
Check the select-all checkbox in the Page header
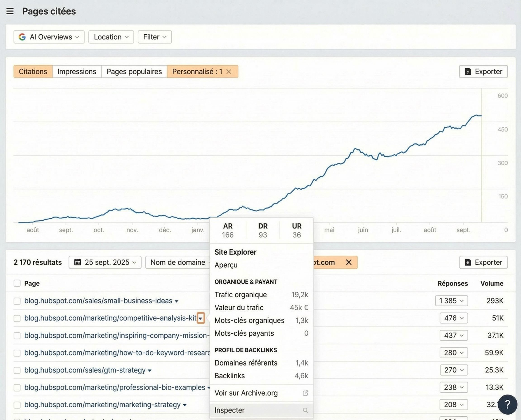[17, 283]
